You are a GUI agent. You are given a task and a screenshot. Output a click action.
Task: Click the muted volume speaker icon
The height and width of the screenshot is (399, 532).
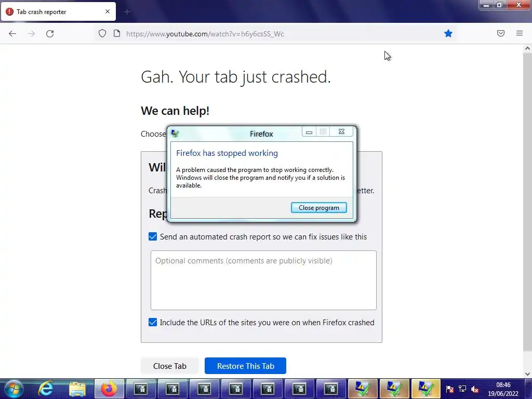click(x=475, y=389)
